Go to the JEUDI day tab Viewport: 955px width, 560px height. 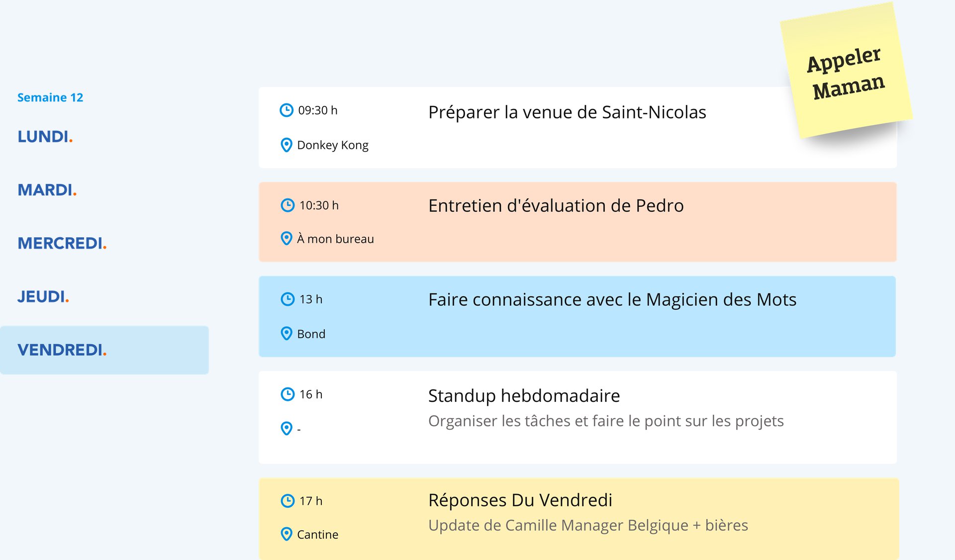[43, 296]
